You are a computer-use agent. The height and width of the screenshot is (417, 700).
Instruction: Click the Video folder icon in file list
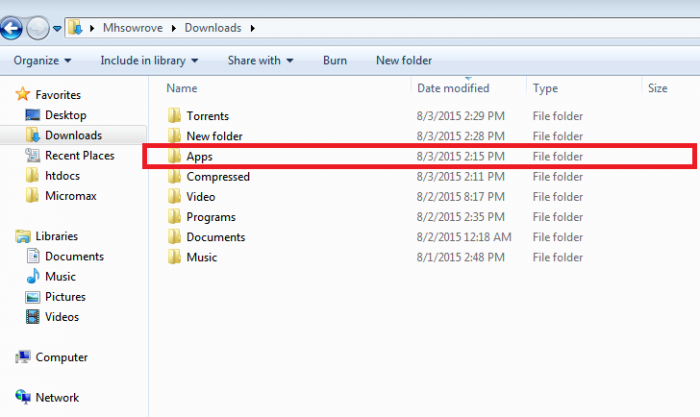(x=174, y=196)
